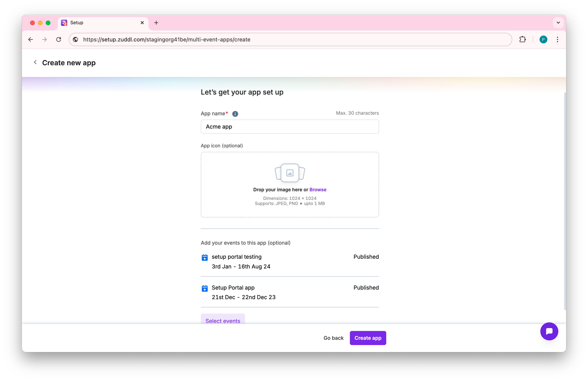Open Chrome three-dot menu
The width and height of the screenshot is (588, 381).
(557, 39)
